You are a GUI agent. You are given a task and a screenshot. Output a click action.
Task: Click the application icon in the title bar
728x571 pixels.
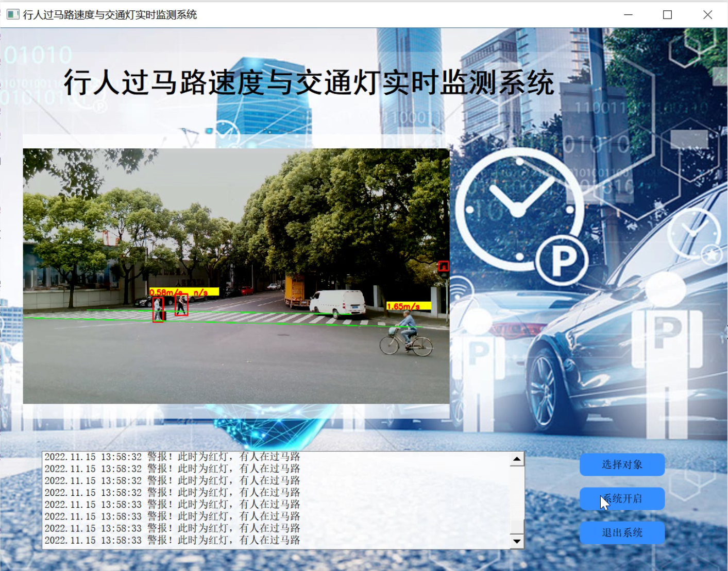[x=13, y=14]
